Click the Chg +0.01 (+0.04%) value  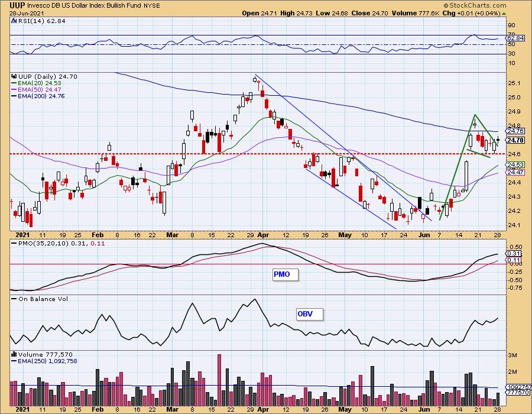tap(472, 13)
